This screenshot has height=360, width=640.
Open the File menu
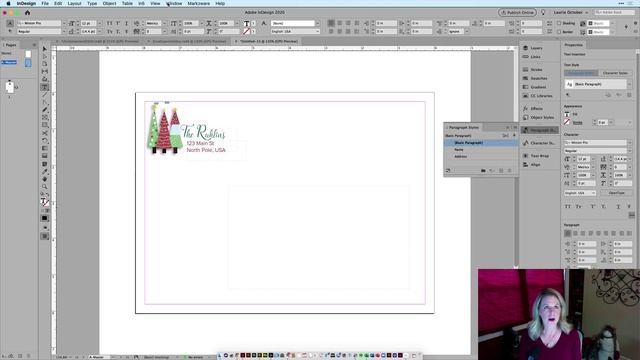(x=45, y=3)
